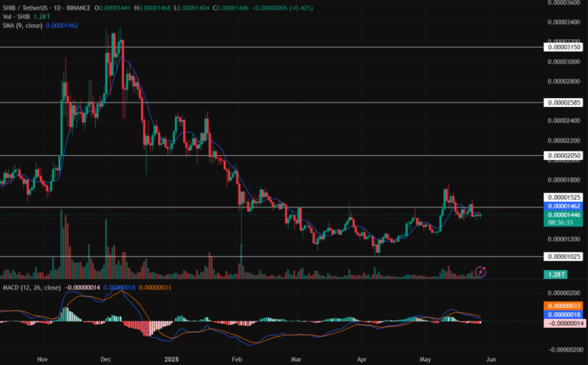Click the Nov label on time axis

(42, 360)
